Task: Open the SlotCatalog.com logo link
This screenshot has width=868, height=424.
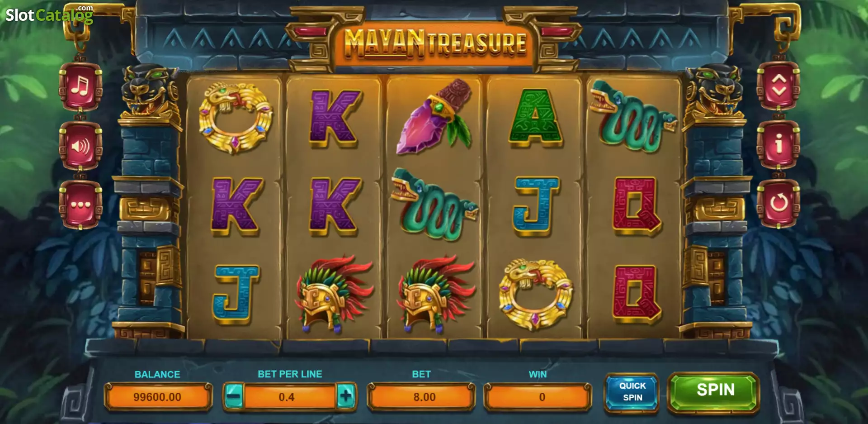Action: tap(49, 14)
